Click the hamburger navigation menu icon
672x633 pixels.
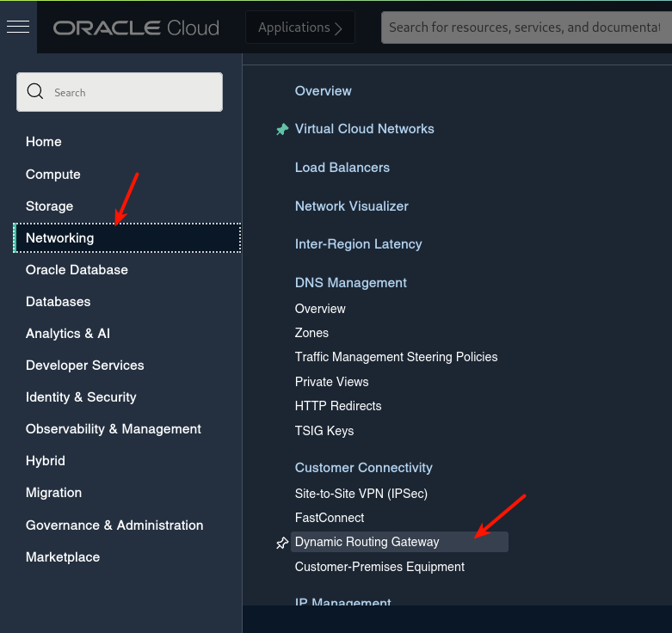tap(18, 27)
